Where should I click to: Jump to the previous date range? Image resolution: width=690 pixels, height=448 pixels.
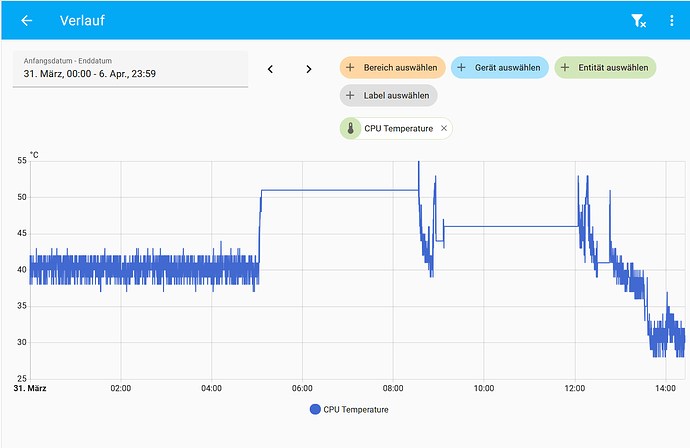[x=270, y=69]
